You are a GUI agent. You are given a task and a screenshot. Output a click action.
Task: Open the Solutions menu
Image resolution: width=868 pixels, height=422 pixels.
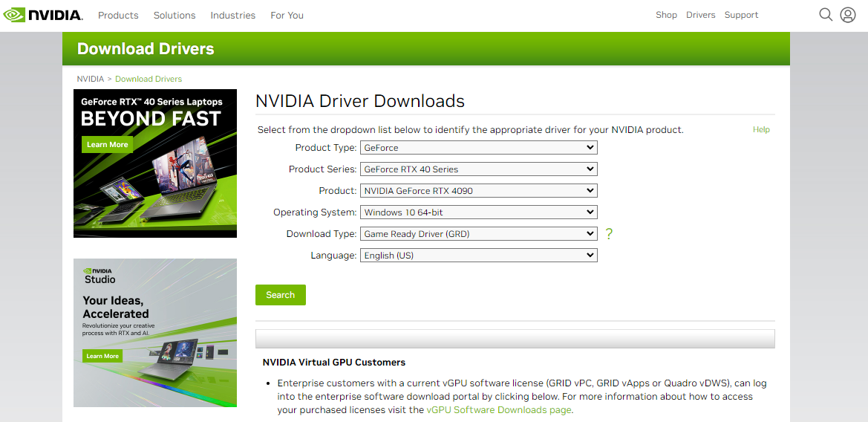174,16
